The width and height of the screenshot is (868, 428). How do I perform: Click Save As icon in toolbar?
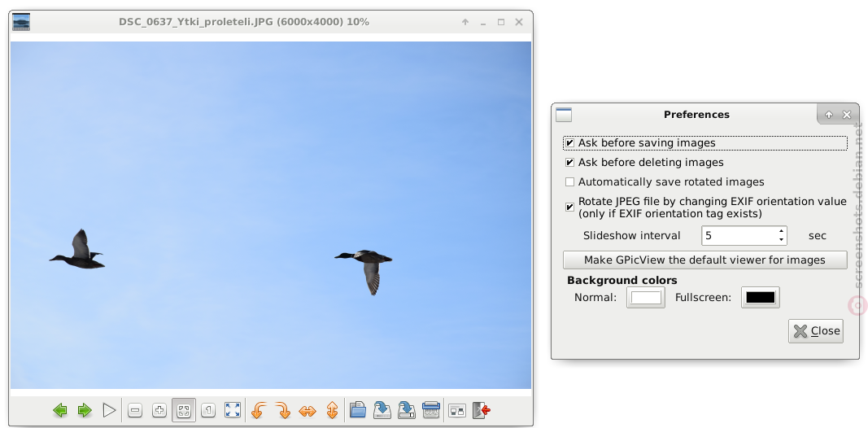point(406,410)
